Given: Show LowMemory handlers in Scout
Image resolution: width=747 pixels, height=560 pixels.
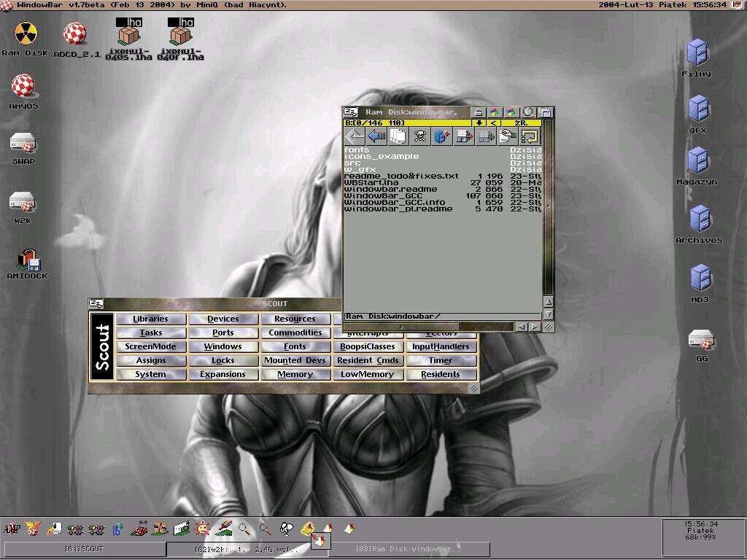Looking at the screenshot, I should pyautogui.click(x=368, y=374).
